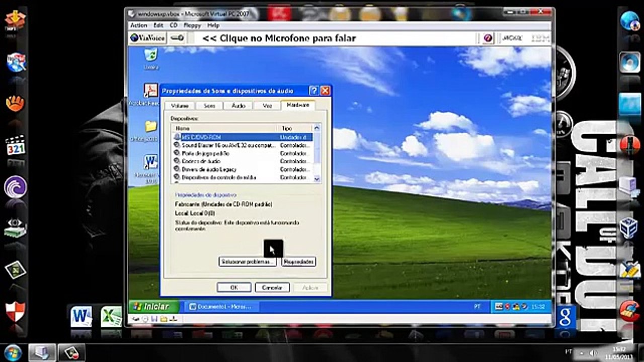Click the Propriedades button
The image size is (644, 362).
(x=299, y=262)
